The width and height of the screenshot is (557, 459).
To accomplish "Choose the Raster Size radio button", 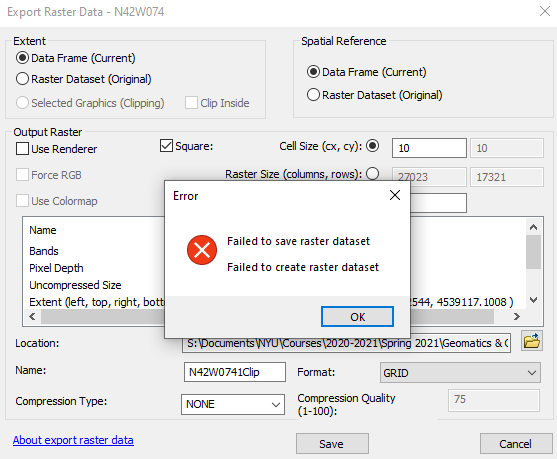I will tap(373, 174).
